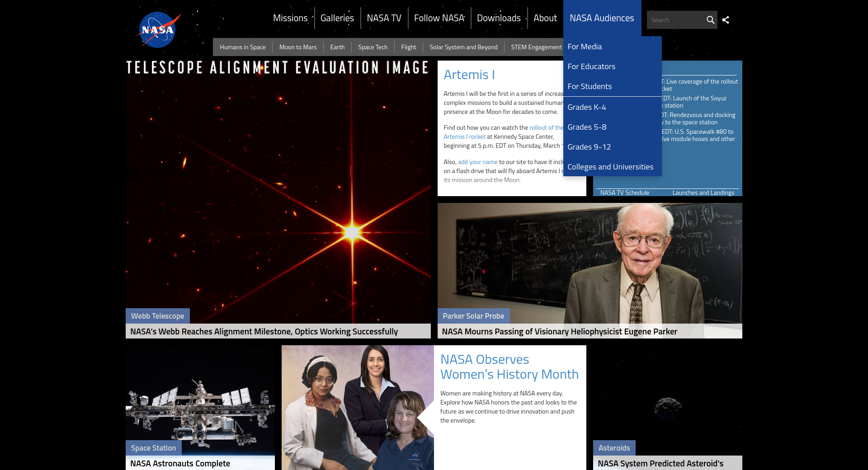
Task: Click the Soyuz launch event text
Action: 694,102
